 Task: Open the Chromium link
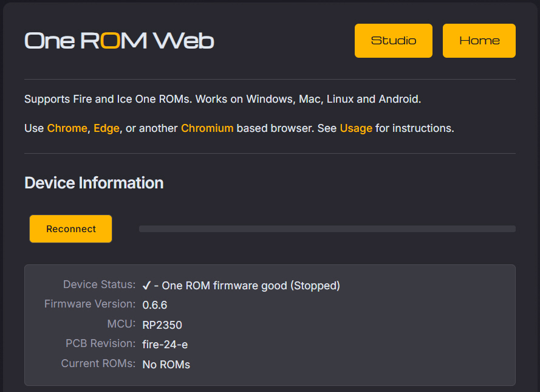click(x=207, y=128)
